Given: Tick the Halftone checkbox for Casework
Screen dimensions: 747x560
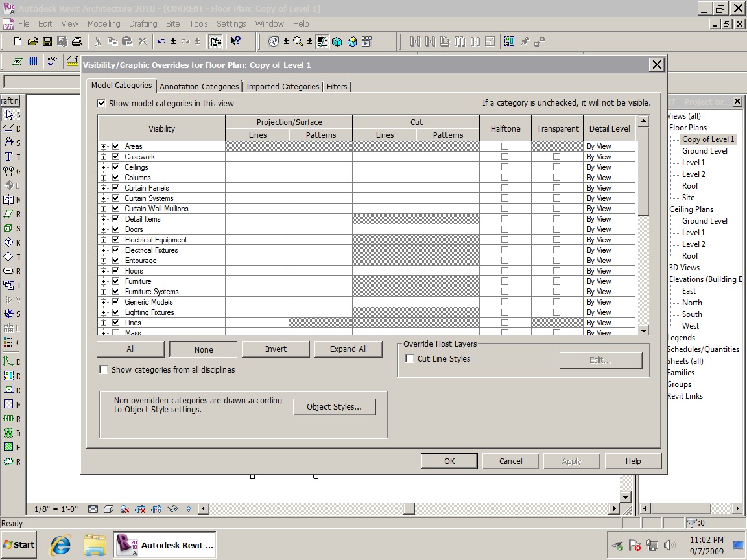Looking at the screenshot, I should point(504,157).
